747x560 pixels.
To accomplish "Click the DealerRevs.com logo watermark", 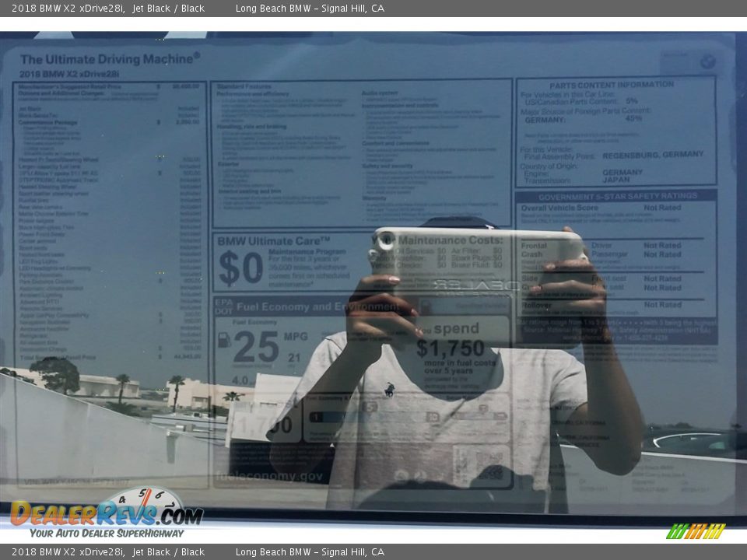I will [x=106, y=514].
